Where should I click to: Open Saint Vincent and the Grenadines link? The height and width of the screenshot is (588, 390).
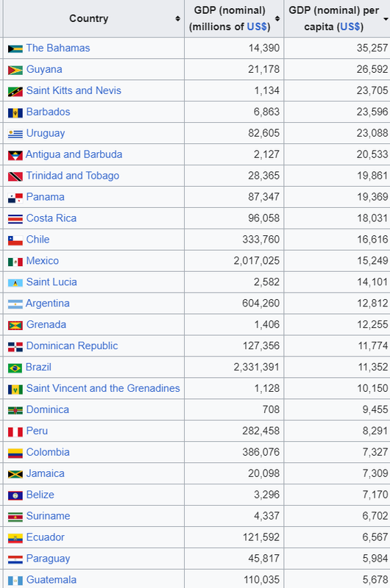[103, 388]
